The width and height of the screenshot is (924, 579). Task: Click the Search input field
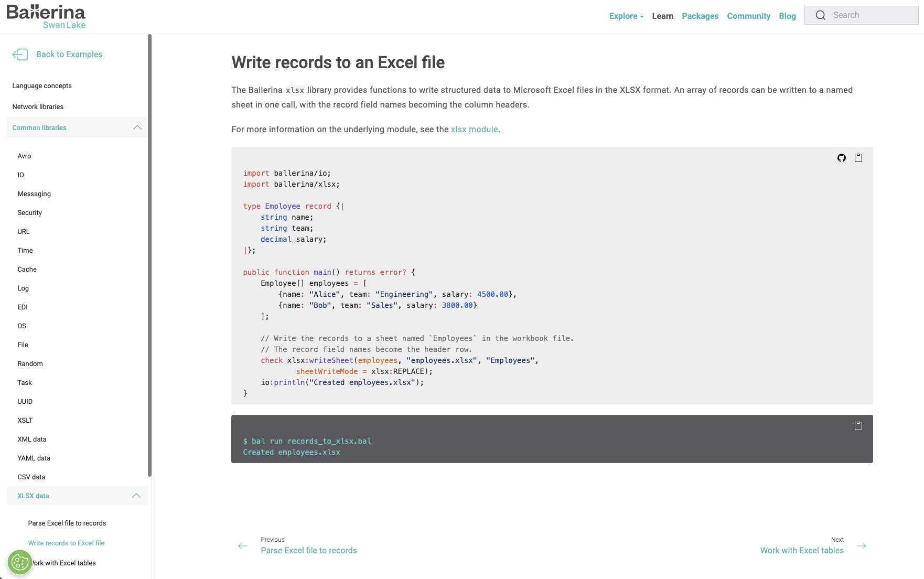[862, 15]
